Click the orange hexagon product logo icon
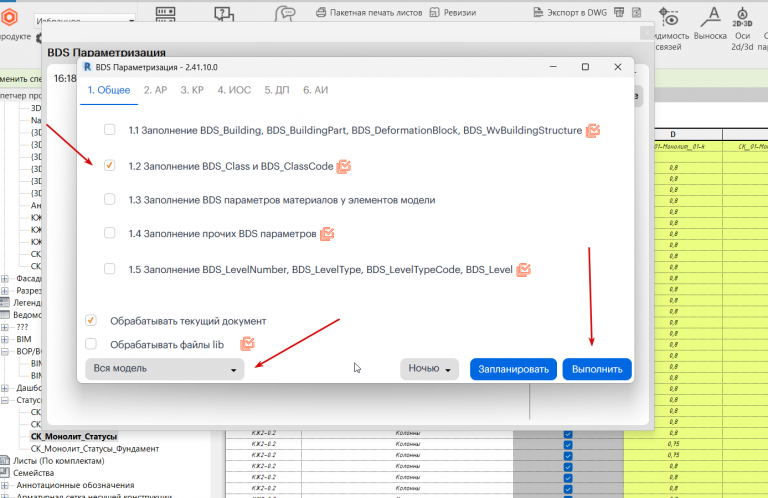Image resolution: width=768 pixels, height=498 pixels. (x=9, y=18)
